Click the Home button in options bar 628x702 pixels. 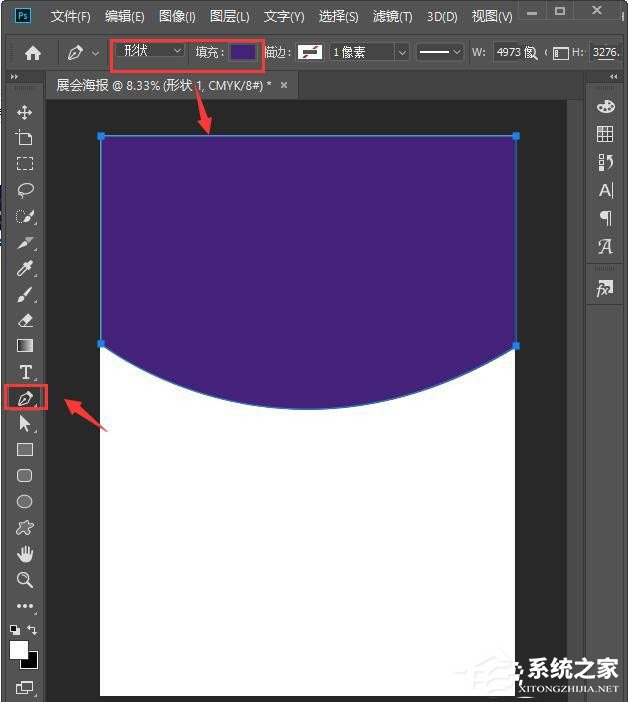click(x=33, y=53)
